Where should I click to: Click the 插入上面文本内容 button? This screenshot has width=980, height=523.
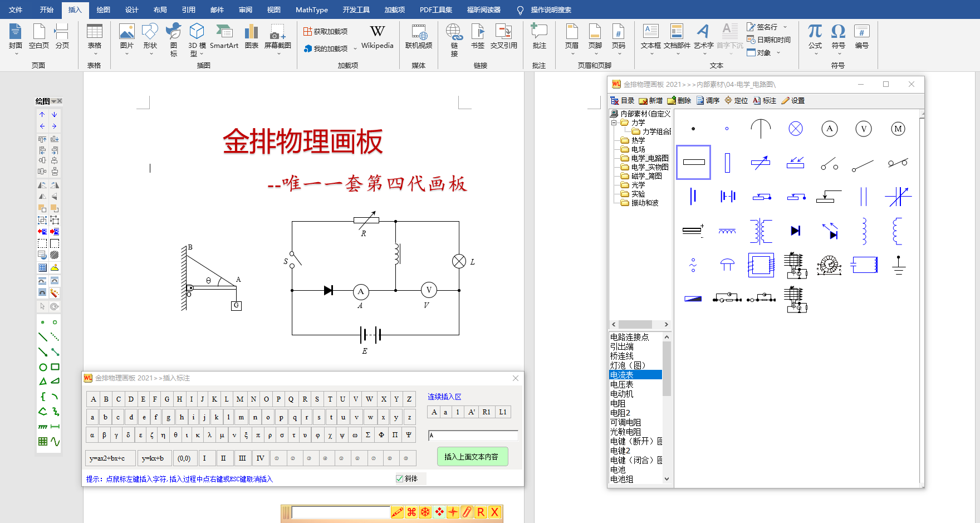(472, 457)
